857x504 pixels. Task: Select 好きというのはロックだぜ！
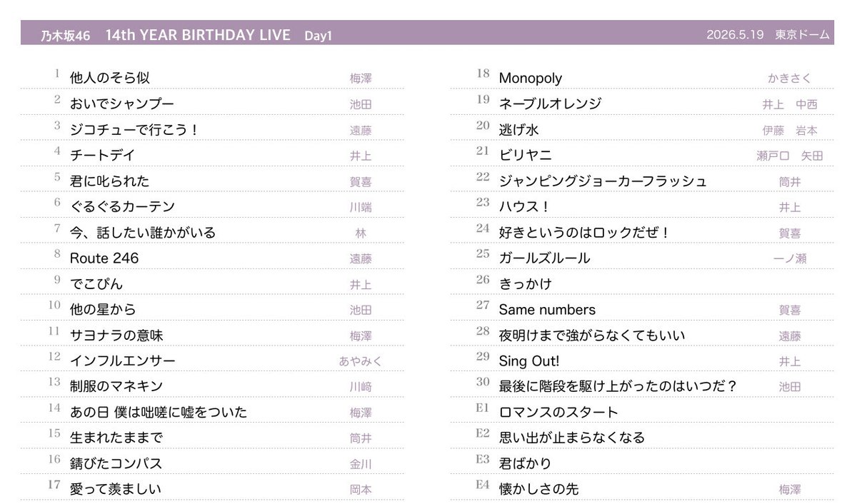point(584,232)
